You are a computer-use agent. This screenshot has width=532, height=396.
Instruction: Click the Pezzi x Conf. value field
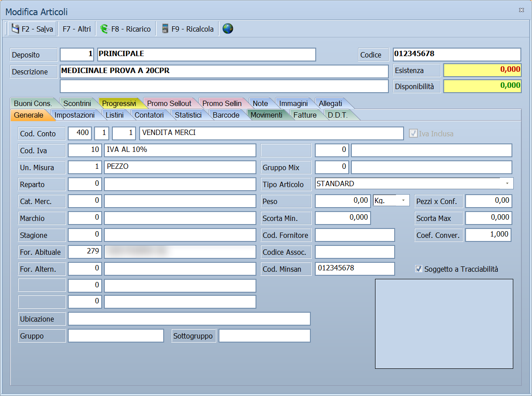pos(489,201)
